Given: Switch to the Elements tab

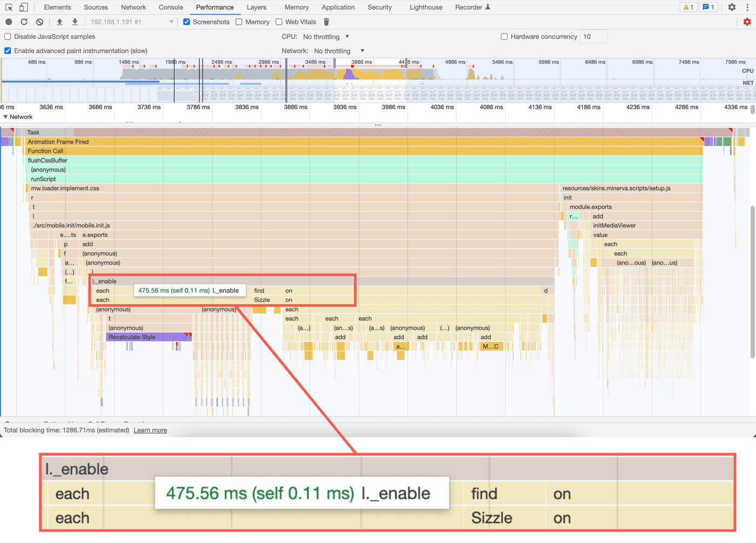Looking at the screenshot, I should click(57, 7).
